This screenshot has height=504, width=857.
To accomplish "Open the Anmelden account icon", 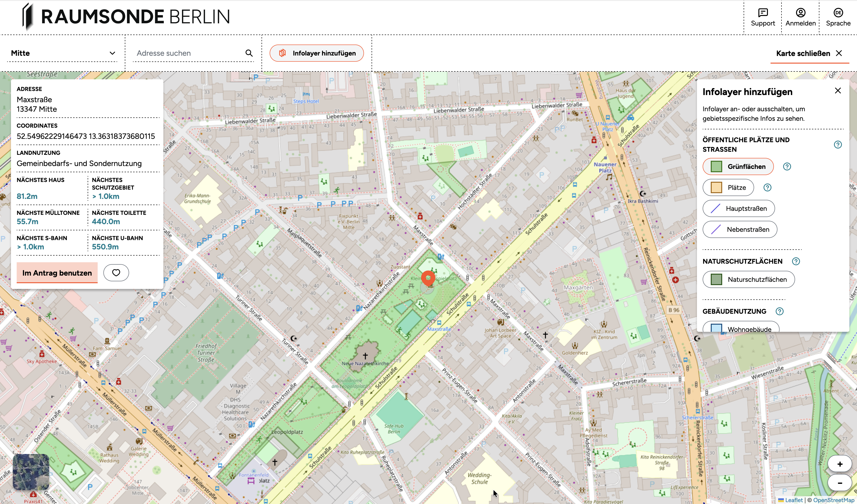I will [800, 13].
